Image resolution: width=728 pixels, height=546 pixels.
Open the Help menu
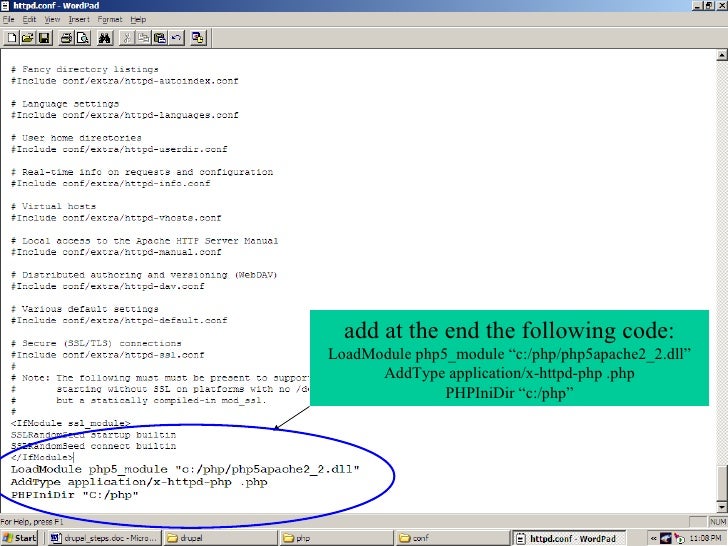point(138,20)
